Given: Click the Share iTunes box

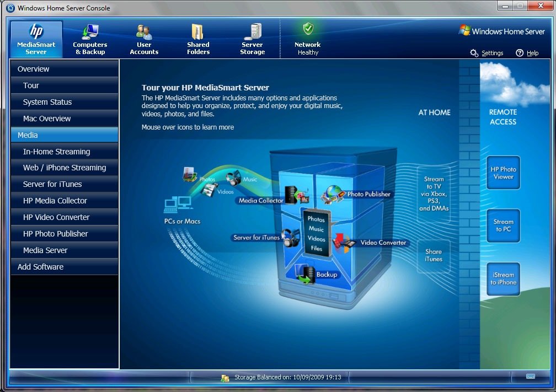Looking at the screenshot, I should coord(434,255).
